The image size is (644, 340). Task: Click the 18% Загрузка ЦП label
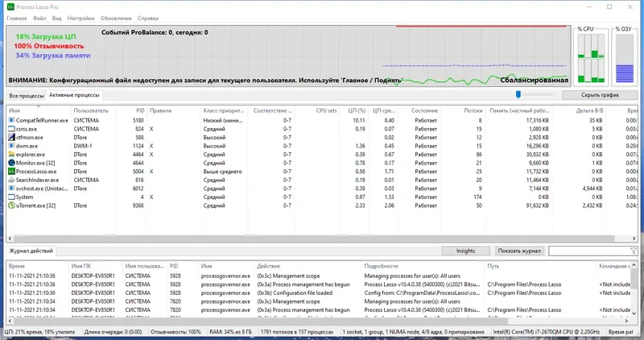(46, 36)
